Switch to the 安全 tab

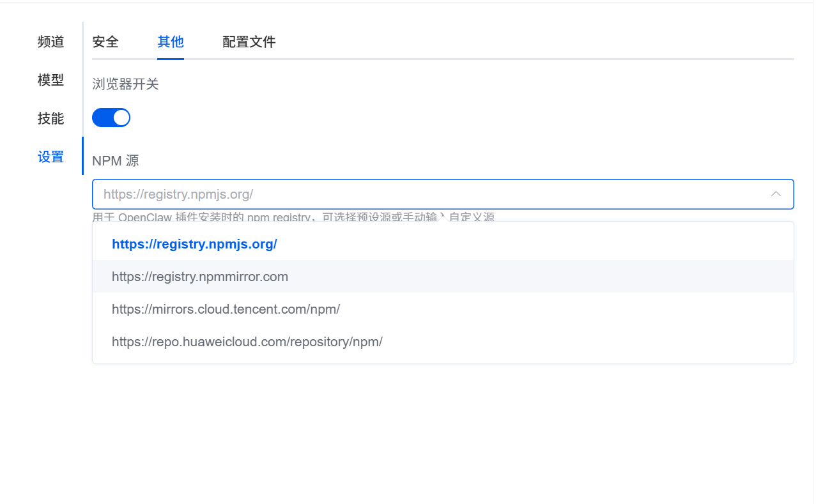point(105,42)
